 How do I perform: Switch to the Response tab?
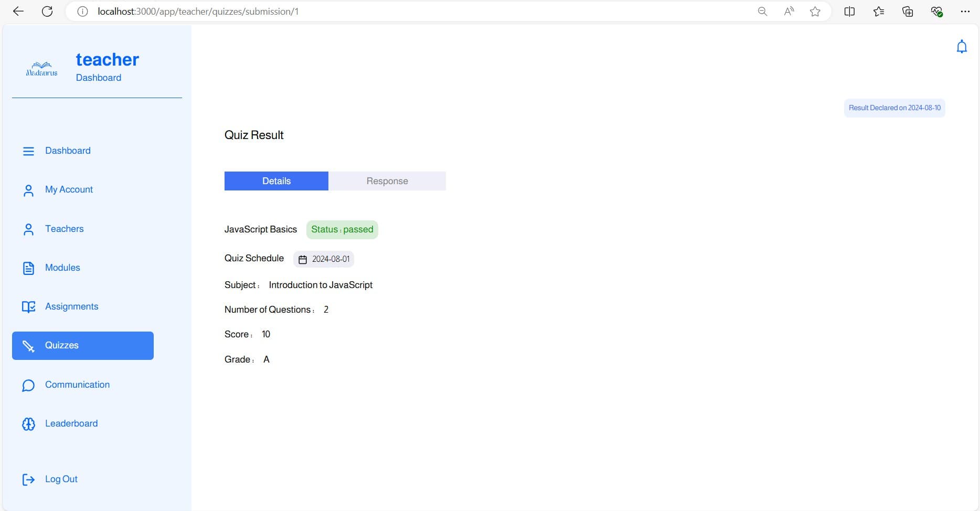click(387, 181)
